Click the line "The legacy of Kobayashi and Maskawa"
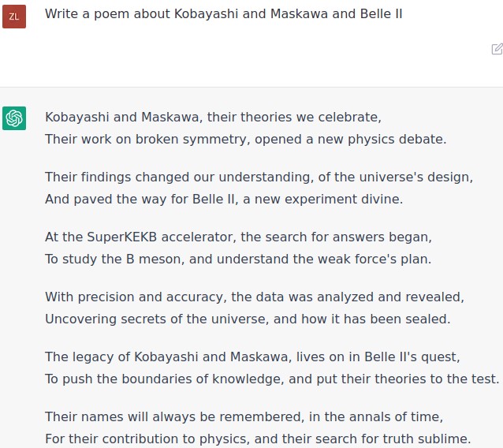The height and width of the screenshot is (448, 503). (x=251, y=357)
